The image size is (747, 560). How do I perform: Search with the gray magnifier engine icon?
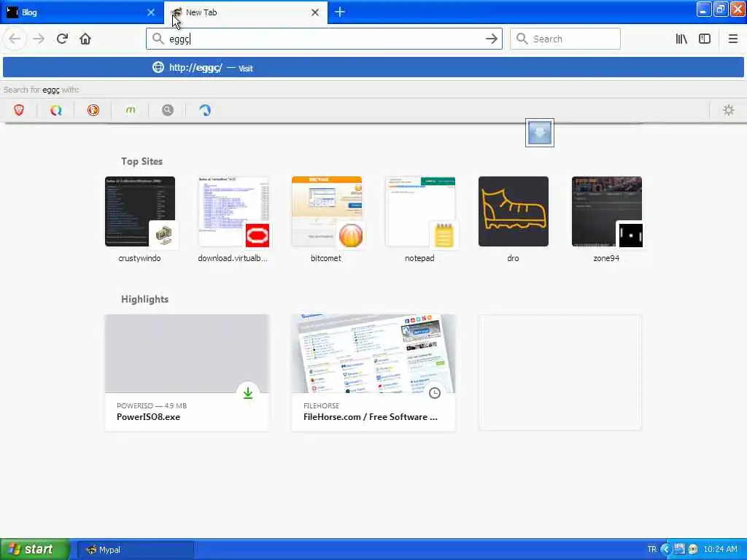[x=168, y=111]
